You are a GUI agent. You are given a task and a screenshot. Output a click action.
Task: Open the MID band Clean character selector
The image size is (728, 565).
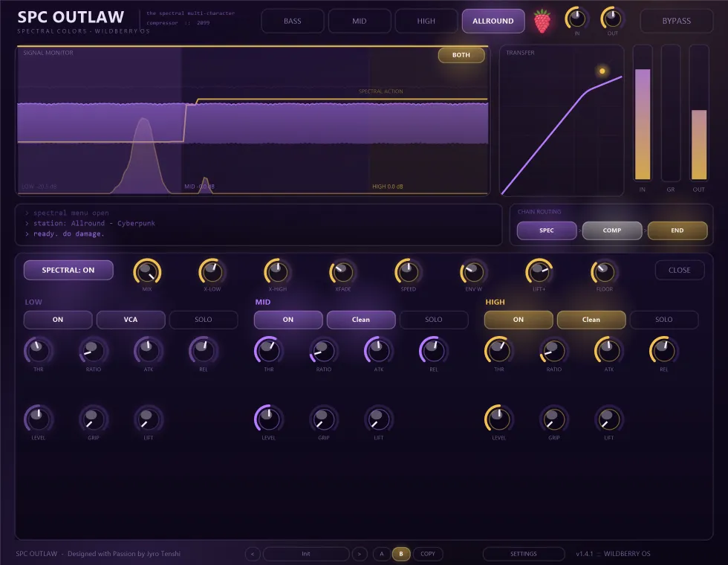[361, 320]
